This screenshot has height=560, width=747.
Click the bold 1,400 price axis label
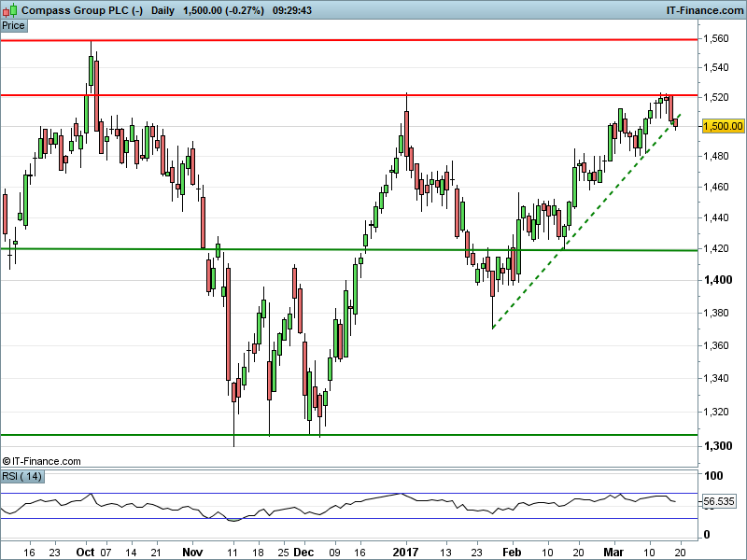[718, 280]
